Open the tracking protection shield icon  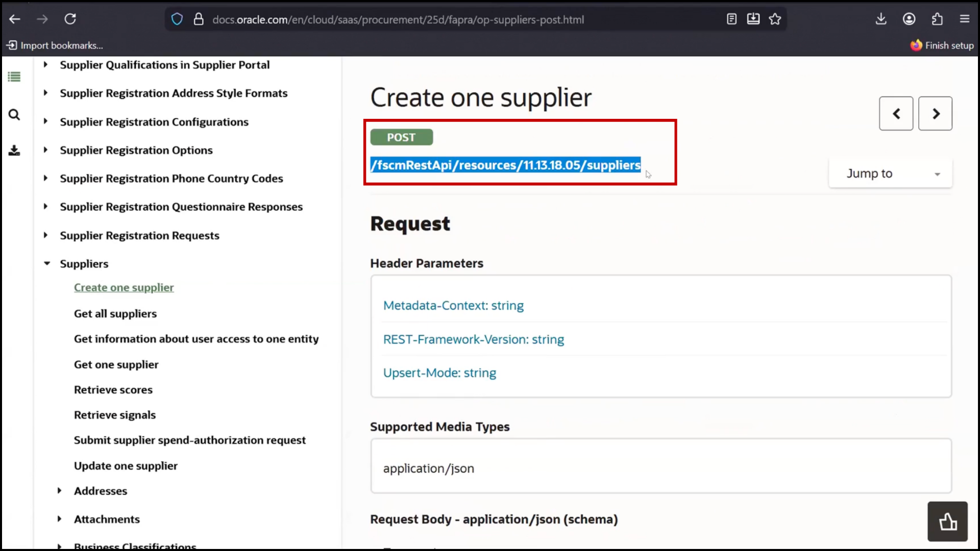177,19
